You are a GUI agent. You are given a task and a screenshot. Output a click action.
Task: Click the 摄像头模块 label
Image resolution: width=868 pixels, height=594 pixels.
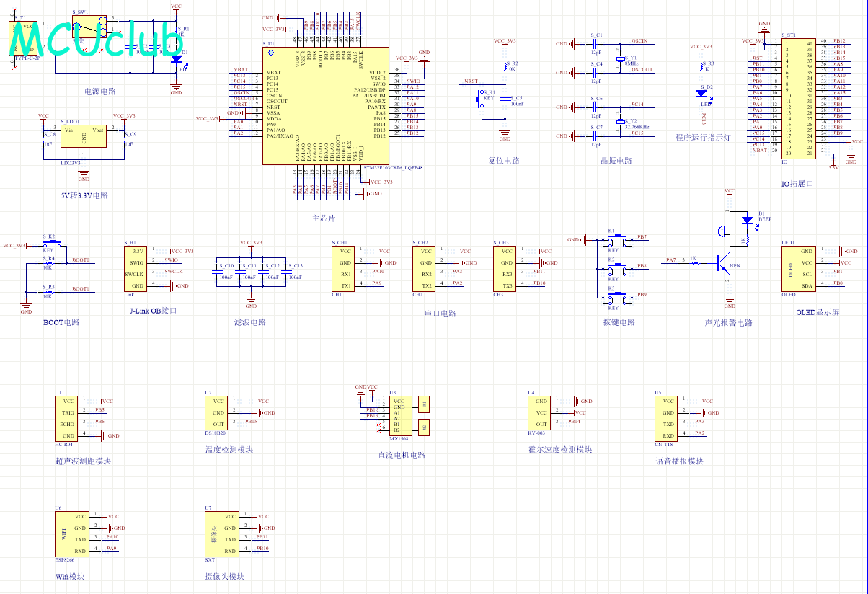coord(225,576)
